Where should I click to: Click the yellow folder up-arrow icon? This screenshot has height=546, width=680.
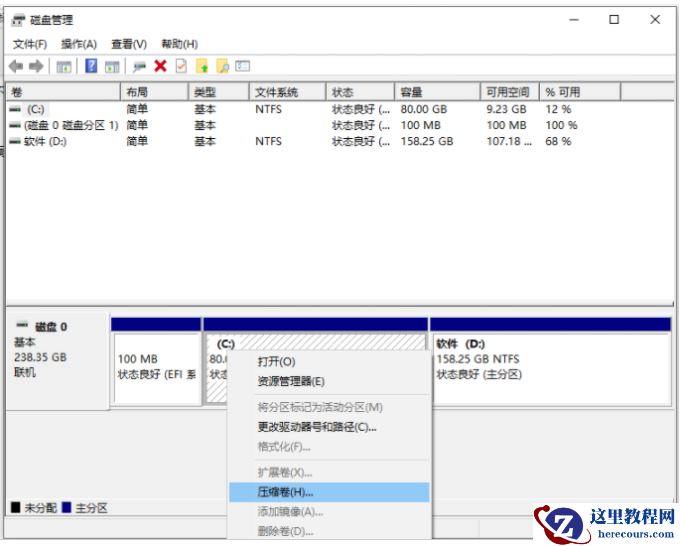tap(202, 66)
